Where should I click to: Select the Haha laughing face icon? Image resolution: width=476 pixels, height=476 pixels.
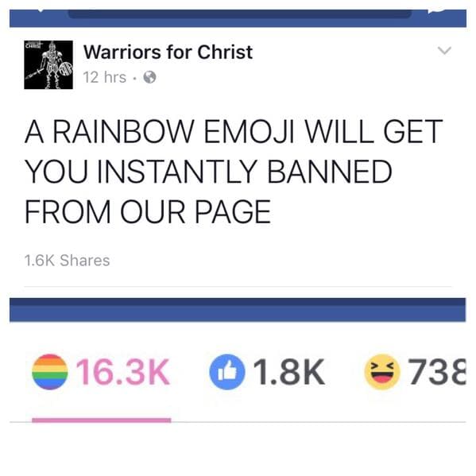click(382, 372)
